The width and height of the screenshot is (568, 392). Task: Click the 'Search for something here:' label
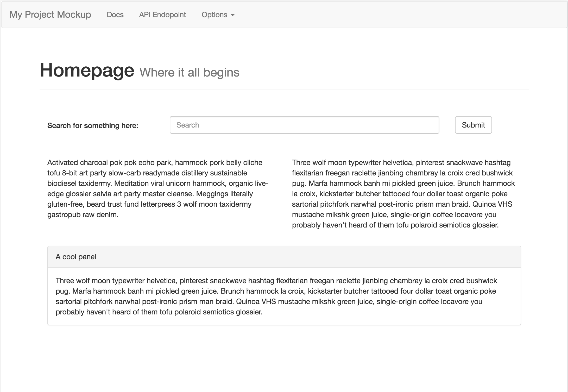coord(93,125)
